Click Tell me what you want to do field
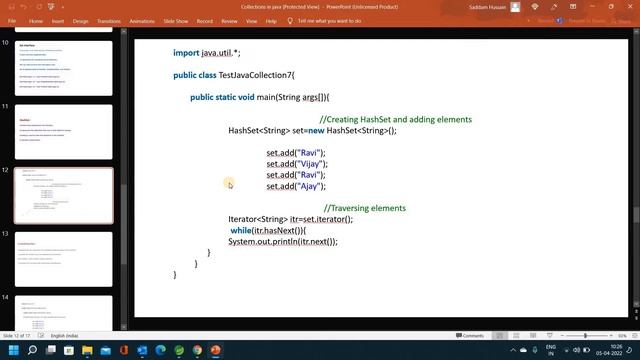The image size is (640, 360). tap(329, 21)
